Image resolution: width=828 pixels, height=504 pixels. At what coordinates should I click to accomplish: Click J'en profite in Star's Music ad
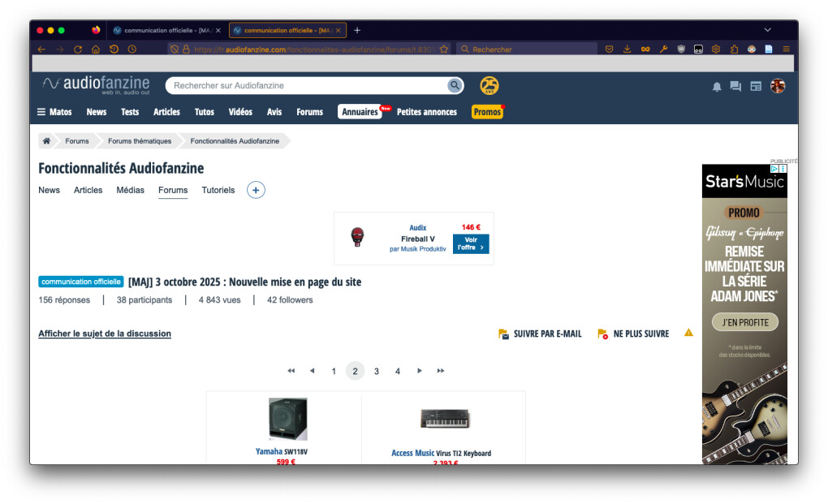point(745,322)
